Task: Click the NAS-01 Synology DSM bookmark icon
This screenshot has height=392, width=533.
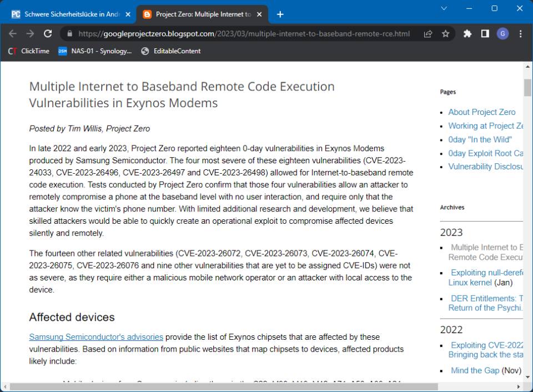Action: [x=63, y=51]
